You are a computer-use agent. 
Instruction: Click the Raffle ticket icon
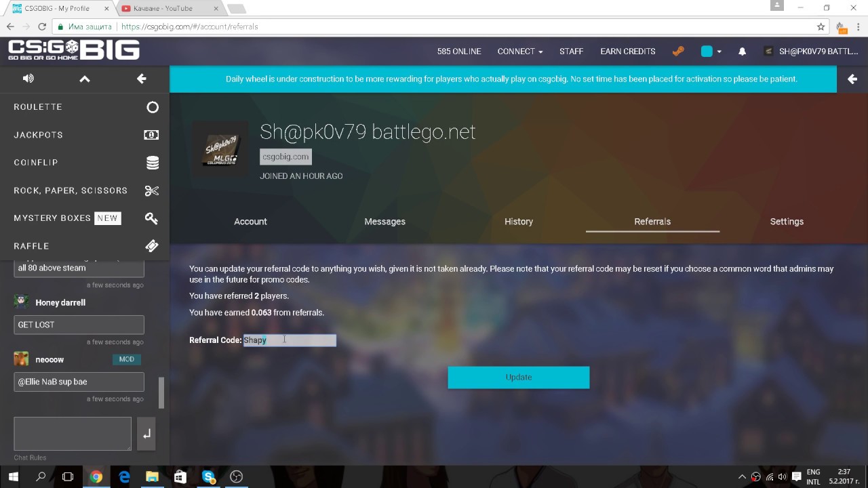pyautogui.click(x=152, y=246)
